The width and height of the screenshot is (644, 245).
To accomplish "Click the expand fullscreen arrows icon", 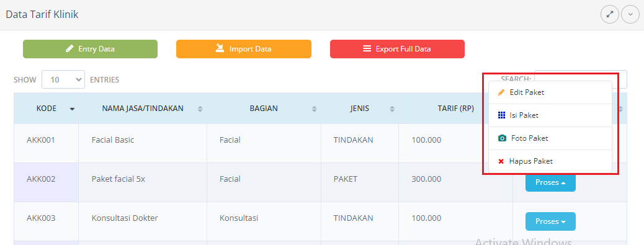I will [x=609, y=14].
